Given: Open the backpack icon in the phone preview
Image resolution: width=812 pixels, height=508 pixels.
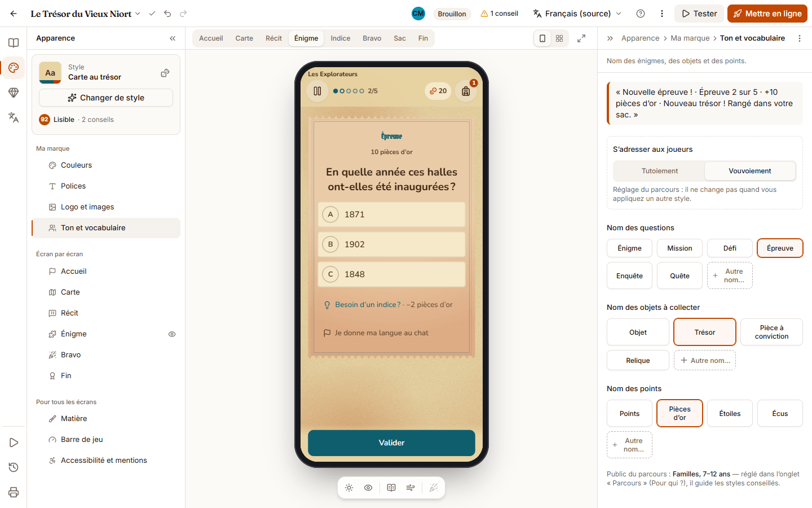Looking at the screenshot, I should tap(466, 91).
